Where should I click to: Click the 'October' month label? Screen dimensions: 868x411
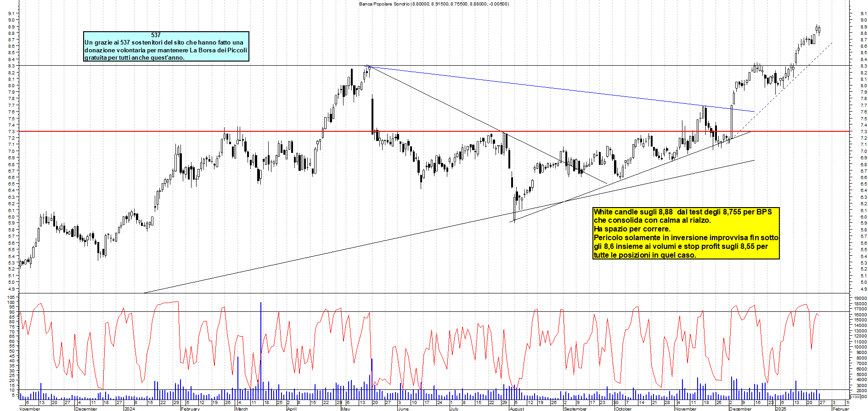[623, 409]
